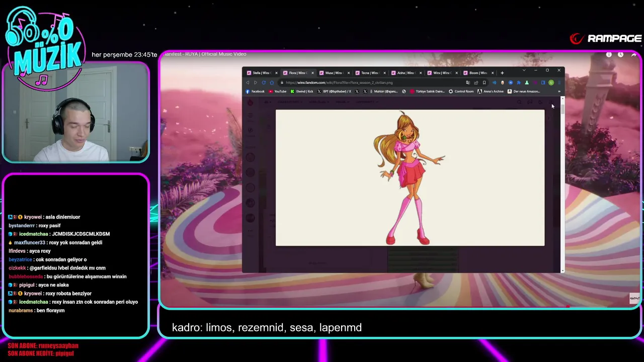
Task: Open the browser side panel icon
Action: coord(543,82)
